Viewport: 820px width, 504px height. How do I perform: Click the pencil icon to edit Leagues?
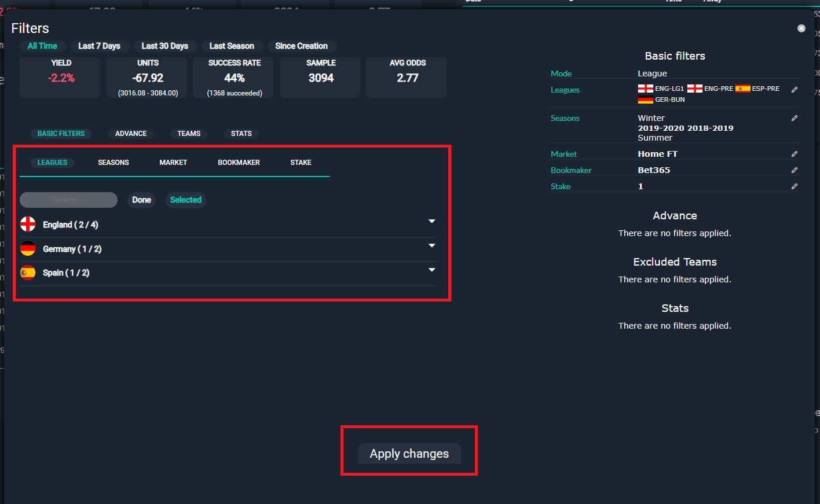[795, 90]
